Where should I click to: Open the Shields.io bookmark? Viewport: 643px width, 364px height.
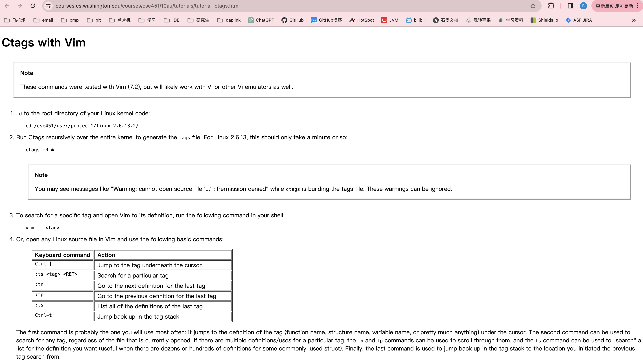[544, 20]
